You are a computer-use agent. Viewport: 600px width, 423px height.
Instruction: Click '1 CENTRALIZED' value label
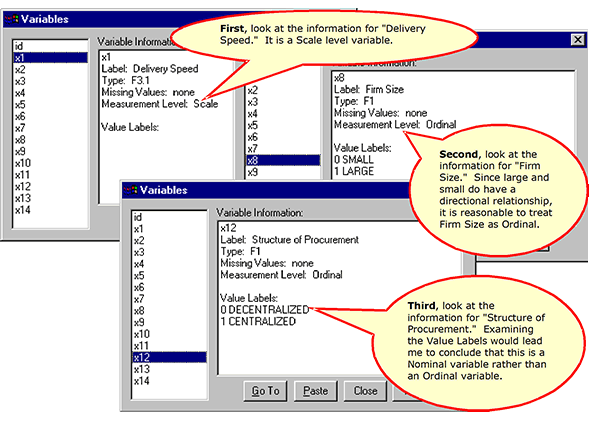[258, 321]
